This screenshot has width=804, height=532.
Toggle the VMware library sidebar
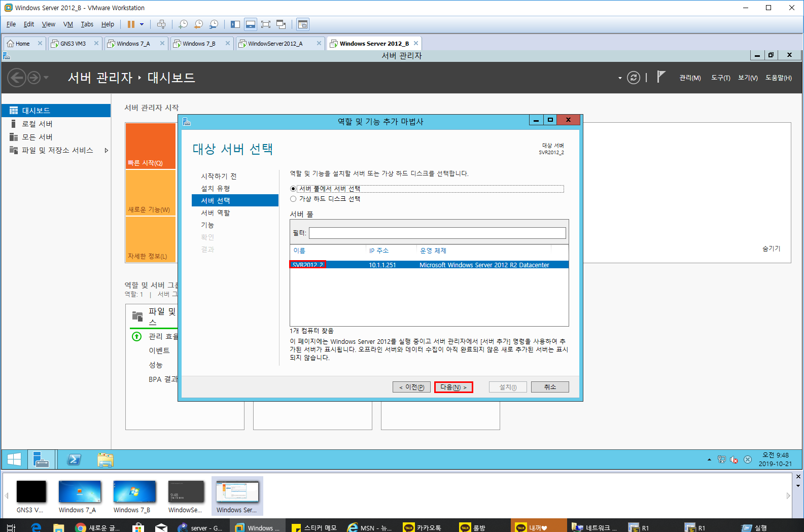point(235,24)
